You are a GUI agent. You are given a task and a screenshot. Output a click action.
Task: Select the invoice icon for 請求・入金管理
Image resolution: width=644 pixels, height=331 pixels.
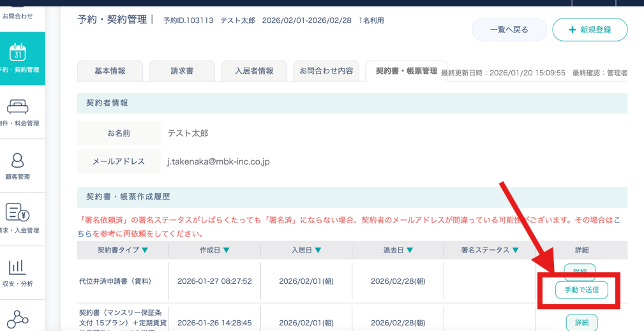pos(18,212)
